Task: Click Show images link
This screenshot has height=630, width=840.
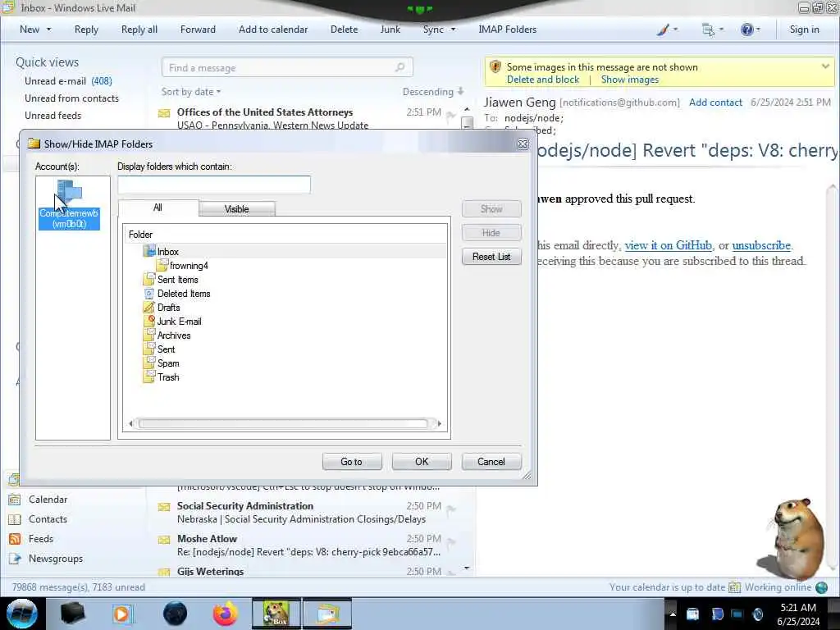Action: click(x=630, y=80)
